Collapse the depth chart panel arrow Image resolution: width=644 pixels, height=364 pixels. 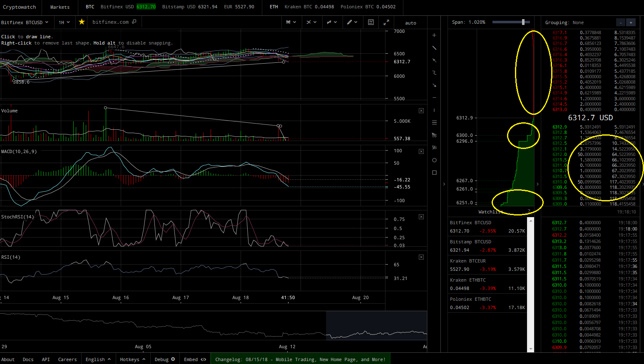(537, 184)
